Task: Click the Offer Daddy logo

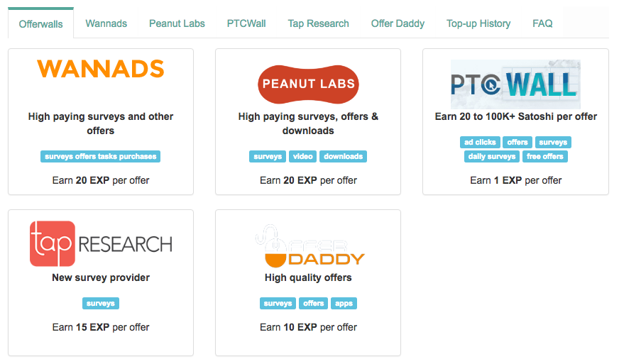Action: [309, 246]
